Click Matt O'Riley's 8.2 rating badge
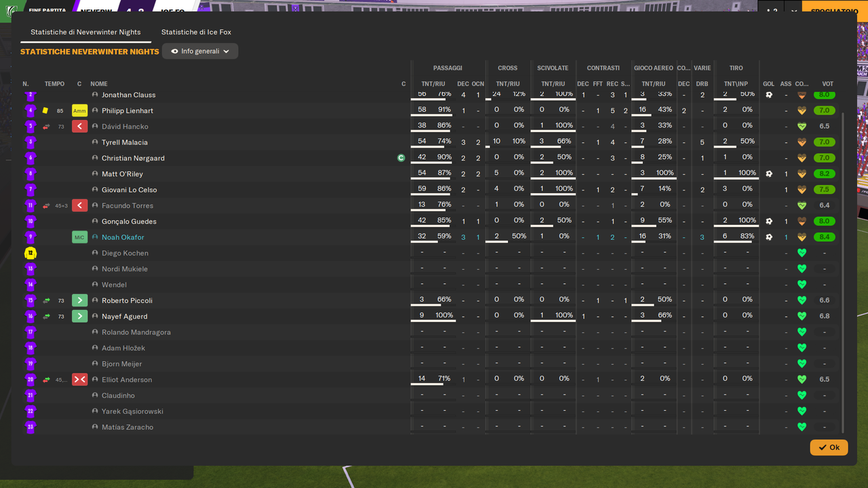 click(825, 174)
